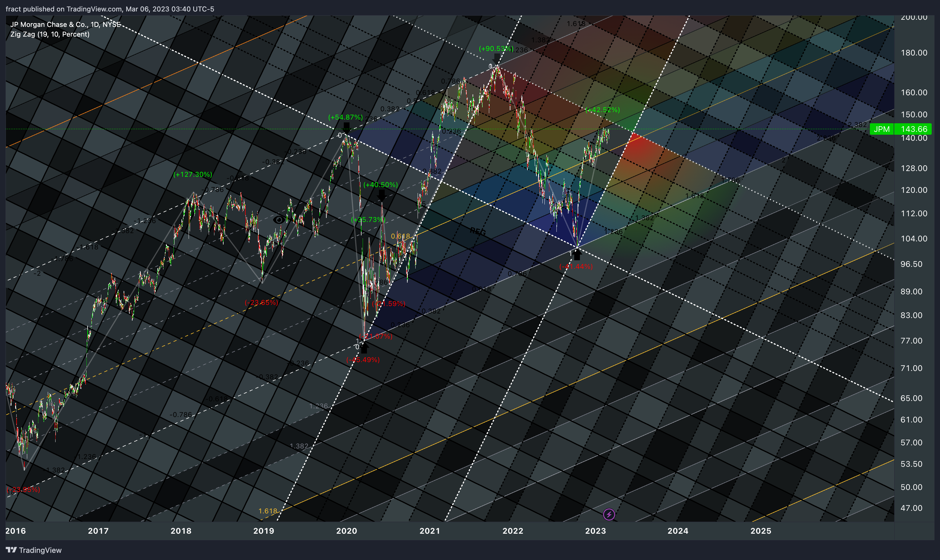
Task: Click the 'fract published on TradingView.com' header text
Action: point(110,9)
